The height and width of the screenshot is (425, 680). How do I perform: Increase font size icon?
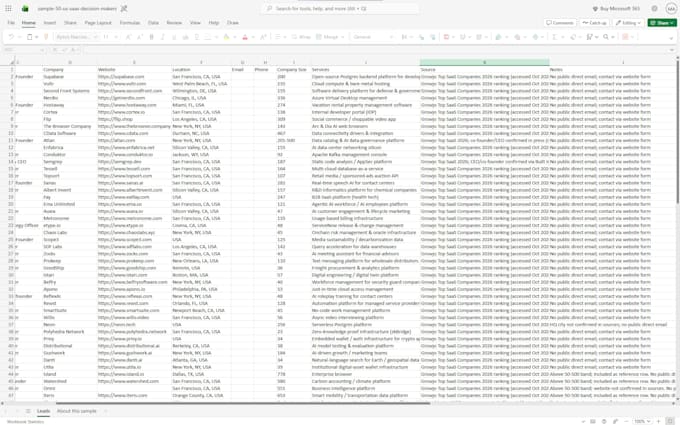pos(128,37)
